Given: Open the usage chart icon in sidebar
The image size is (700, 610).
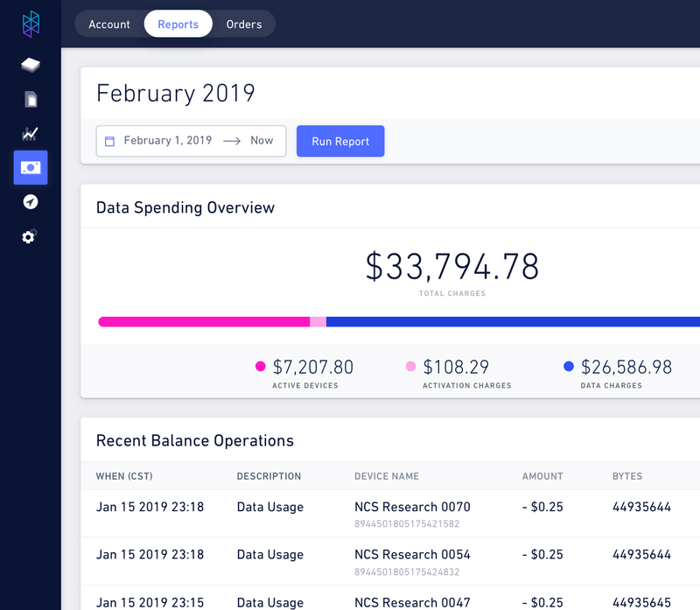Looking at the screenshot, I should tap(29, 133).
